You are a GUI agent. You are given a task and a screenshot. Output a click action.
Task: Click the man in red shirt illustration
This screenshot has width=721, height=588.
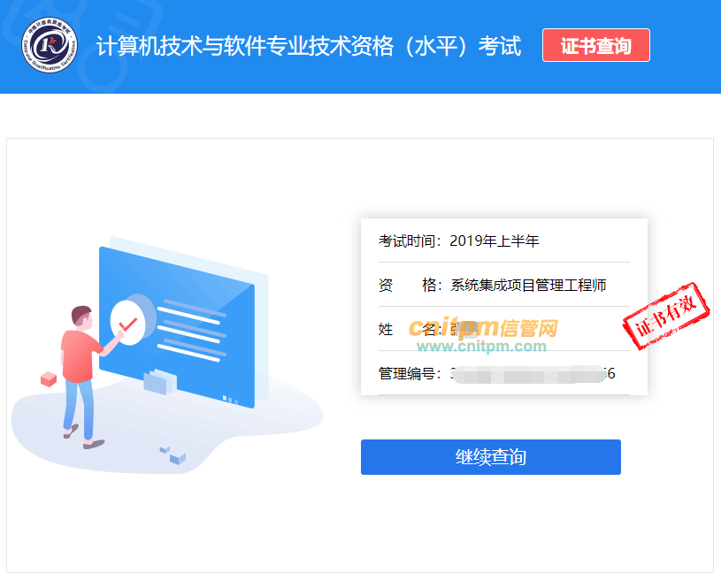coord(84,377)
